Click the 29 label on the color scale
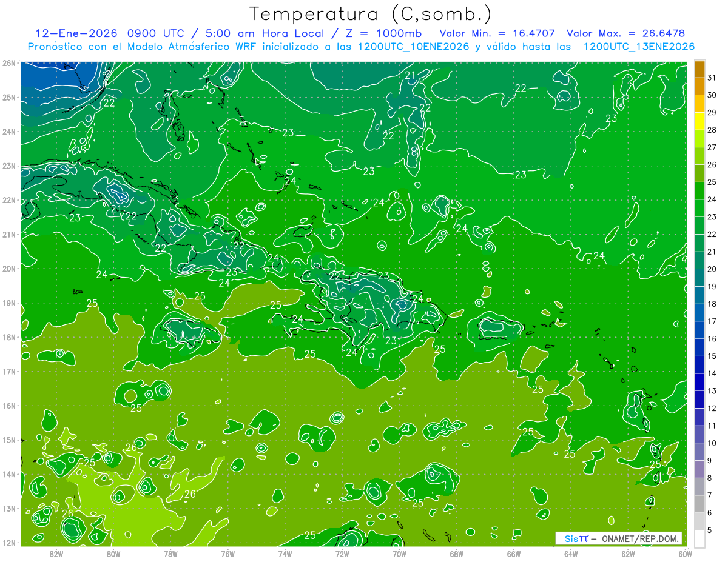 712,113
